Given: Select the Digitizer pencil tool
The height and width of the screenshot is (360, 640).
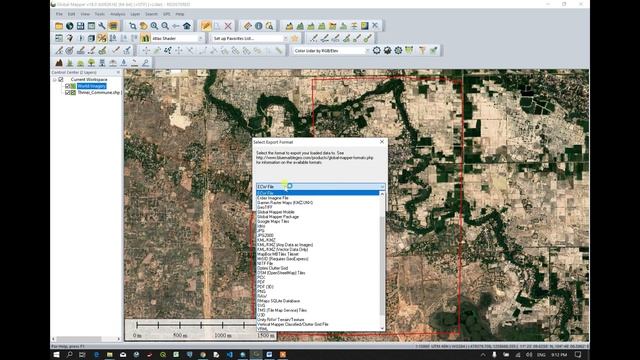Looking at the screenshot, I should coord(206,26).
